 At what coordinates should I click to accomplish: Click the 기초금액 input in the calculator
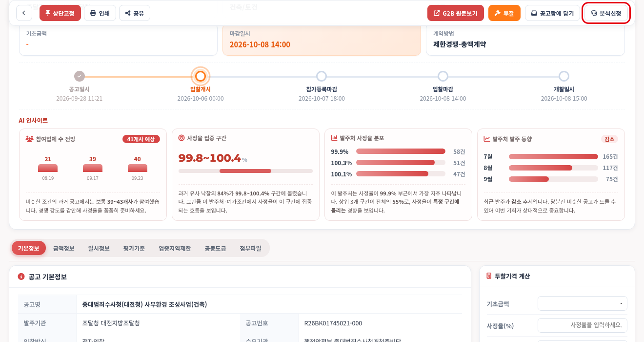coord(583,303)
